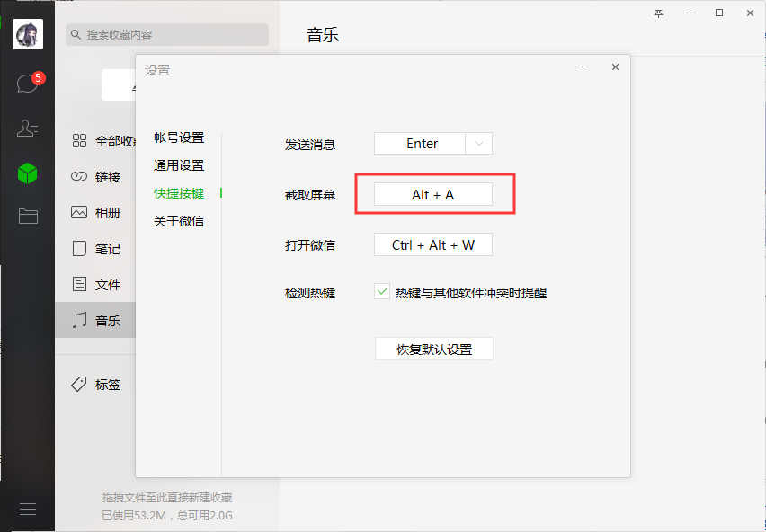Open the Chats icon in sidebar
This screenshot has height=532, width=766.
[27, 79]
